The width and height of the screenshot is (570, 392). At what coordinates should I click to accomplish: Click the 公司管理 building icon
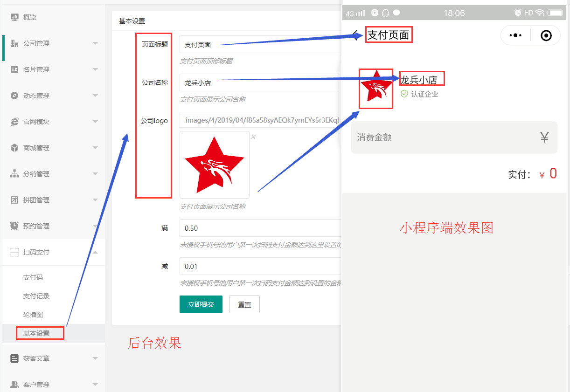pyautogui.click(x=14, y=43)
